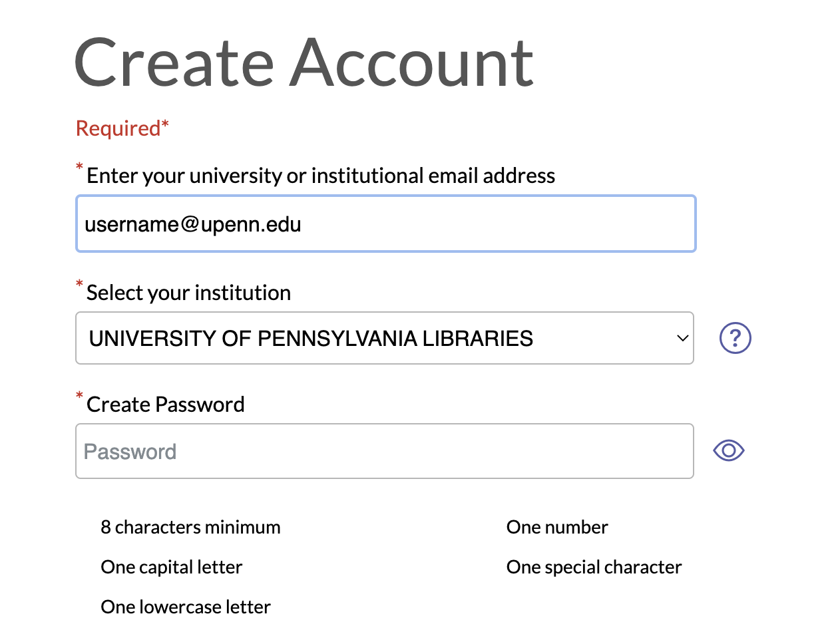Image resolution: width=840 pixels, height=640 pixels.
Task: Show password using the eye icon
Action: (728, 450)
